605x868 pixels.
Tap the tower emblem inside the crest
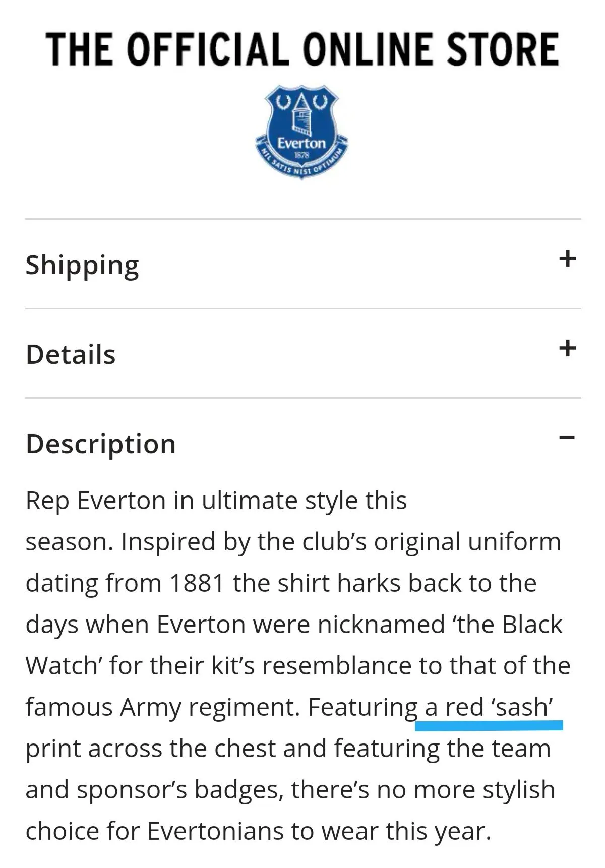[x=301, y=113]
